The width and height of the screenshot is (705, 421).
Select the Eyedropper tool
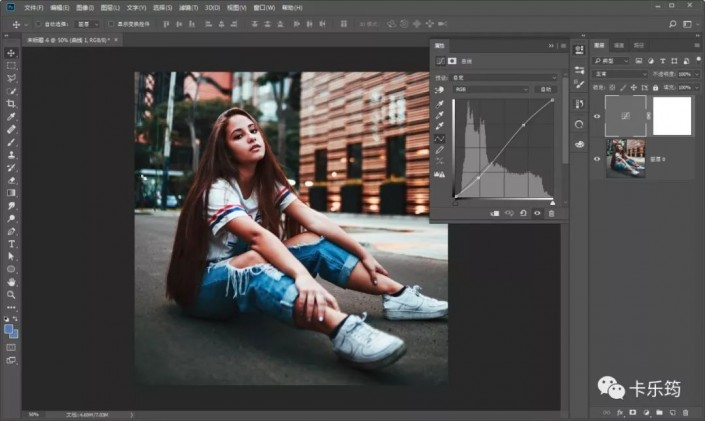click(x=11, y=116)
